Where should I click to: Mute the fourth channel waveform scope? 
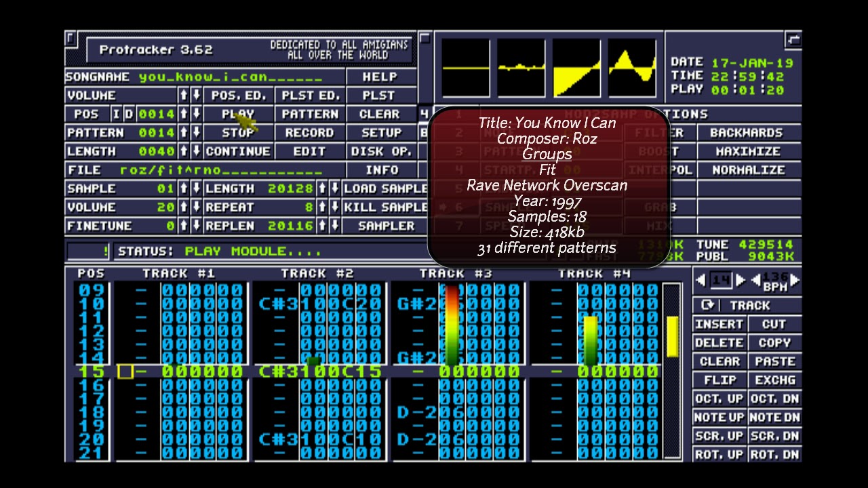(633, 68)
